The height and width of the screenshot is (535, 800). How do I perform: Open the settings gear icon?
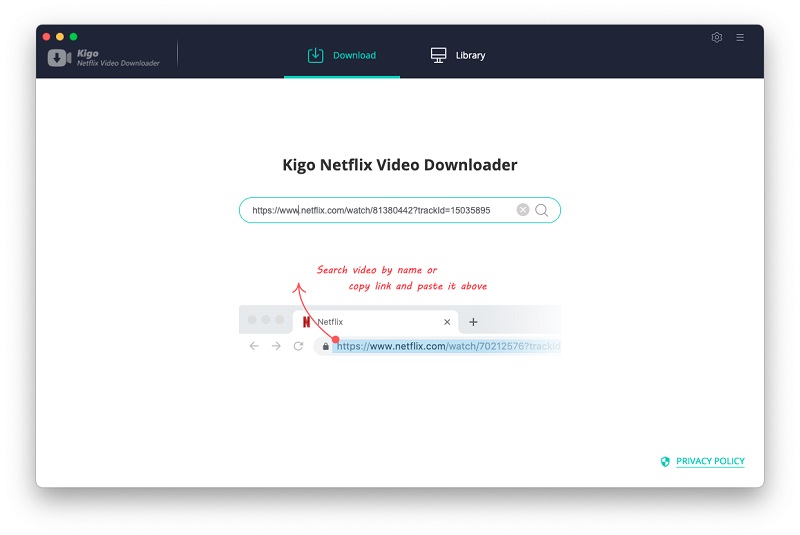coord(716,37)
